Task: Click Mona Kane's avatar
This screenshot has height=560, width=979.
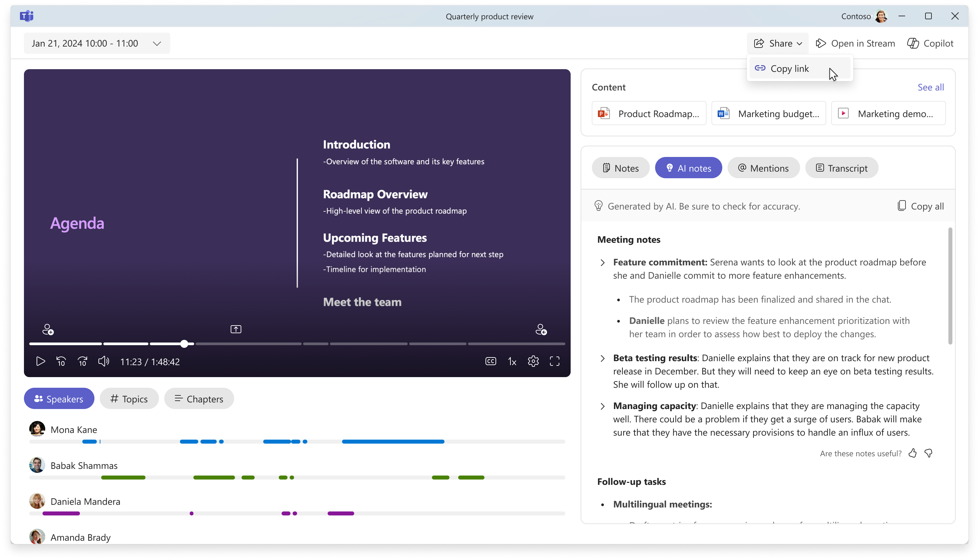Action: (37, 429)
